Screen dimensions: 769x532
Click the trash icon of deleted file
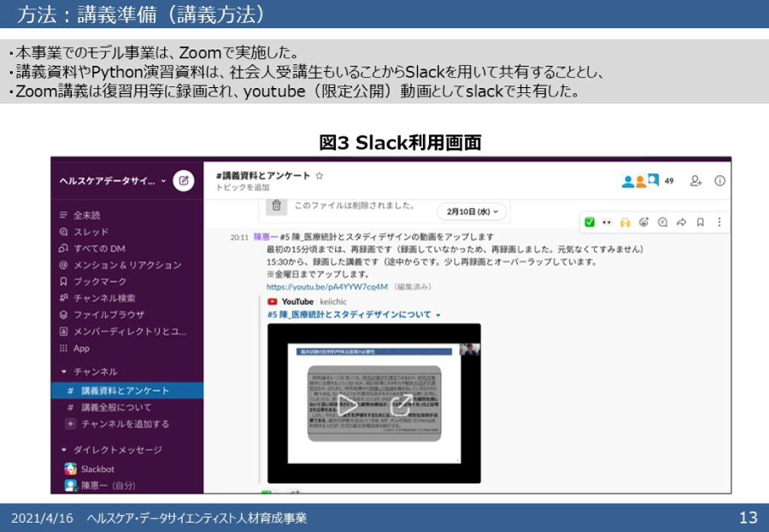276,205
